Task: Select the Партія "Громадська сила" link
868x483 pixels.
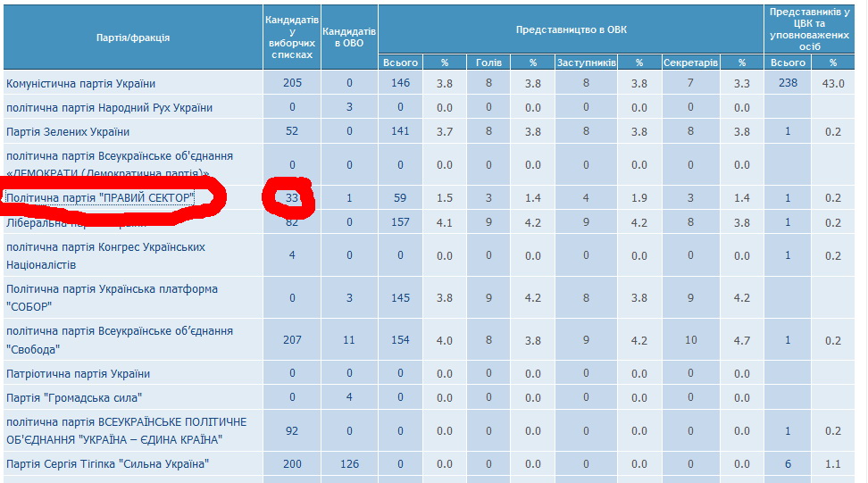Action: click(x=74, y=397)
